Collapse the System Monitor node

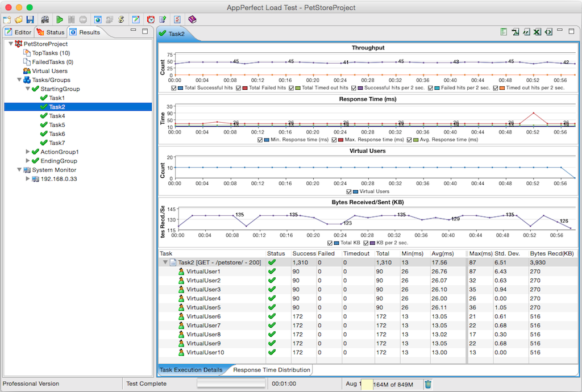[19, 170]
